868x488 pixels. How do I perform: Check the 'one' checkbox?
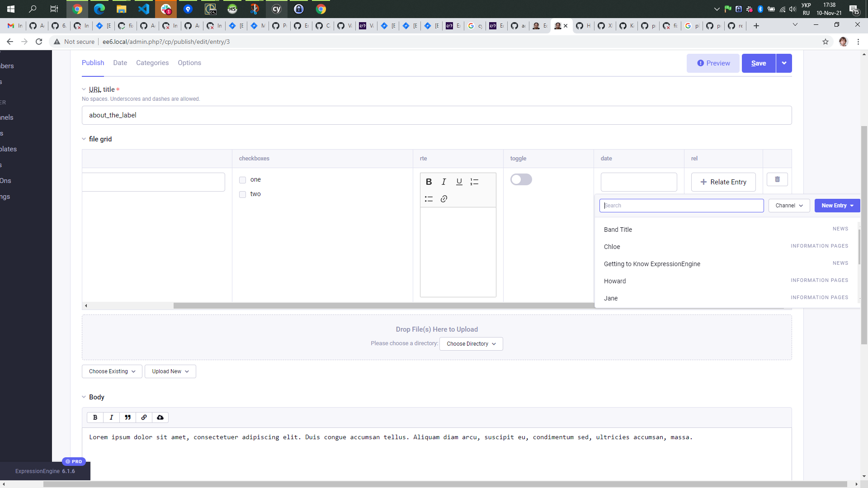point(243,180)
